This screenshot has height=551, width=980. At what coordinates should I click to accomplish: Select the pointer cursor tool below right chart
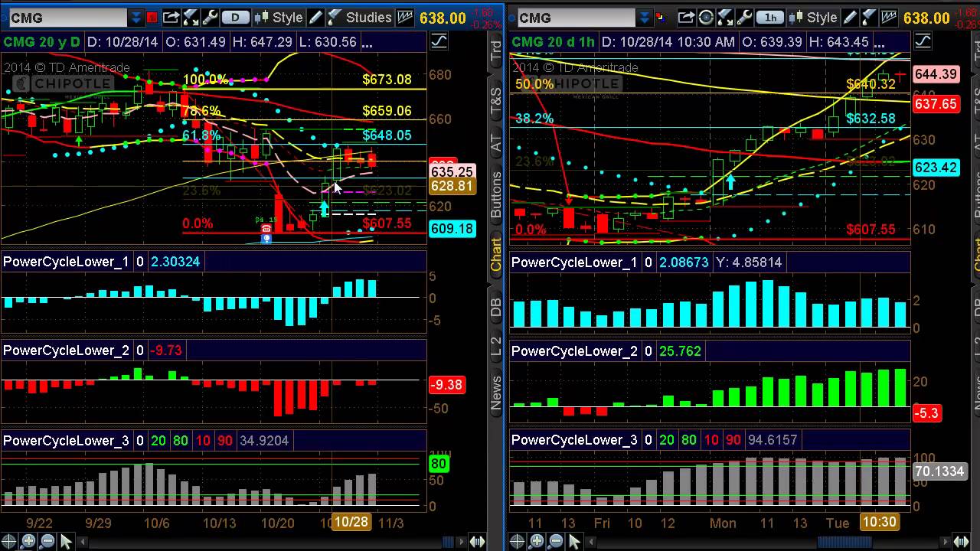pyautogui.click(x=573, y=542)
